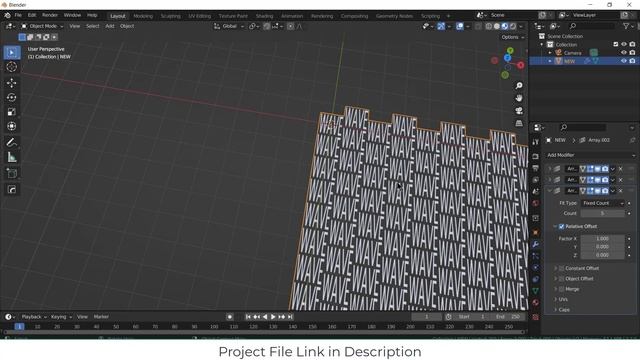This screenshot has width=640, height=360.
Task: Click the viewport zoom magnifier icon
Action: click(519, 86)
